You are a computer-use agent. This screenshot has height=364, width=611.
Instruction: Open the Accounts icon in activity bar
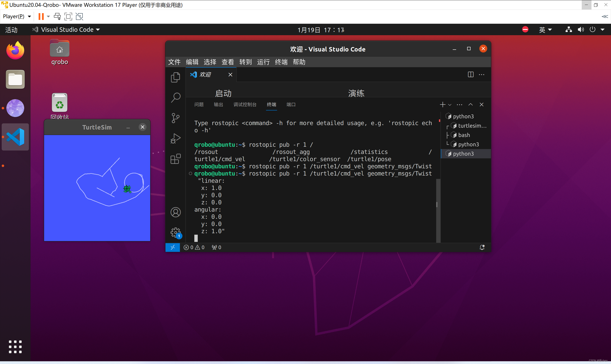point(175,212)
